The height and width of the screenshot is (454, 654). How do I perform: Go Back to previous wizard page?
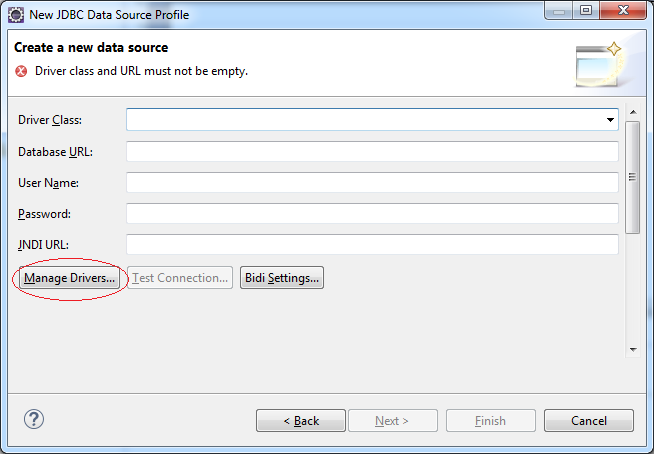tap(301, 421)
